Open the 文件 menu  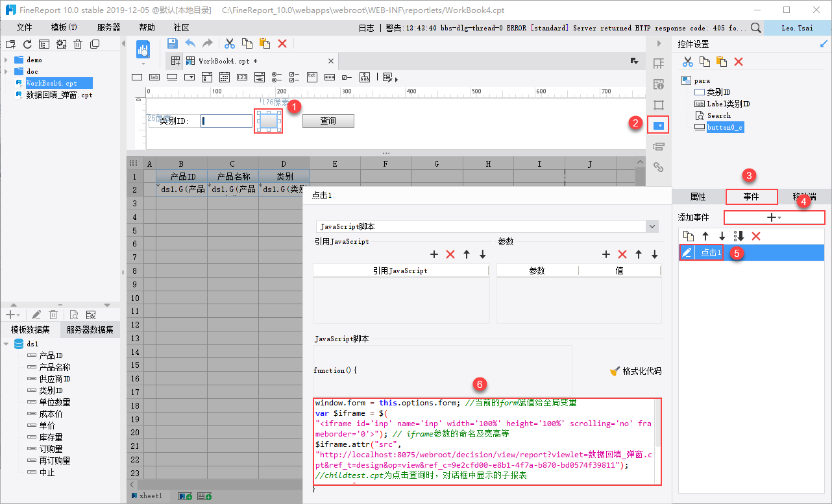25,28
